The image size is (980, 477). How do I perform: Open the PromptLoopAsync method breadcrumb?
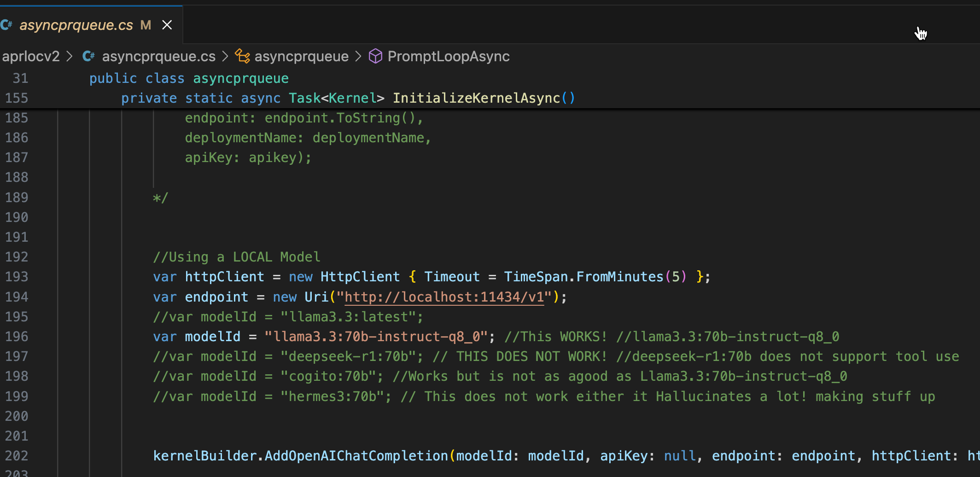(448, 57)
